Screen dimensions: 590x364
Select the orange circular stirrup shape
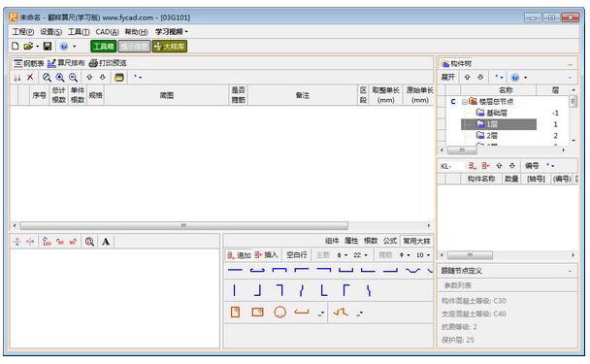pyautogui.click(x=279, y=312)
